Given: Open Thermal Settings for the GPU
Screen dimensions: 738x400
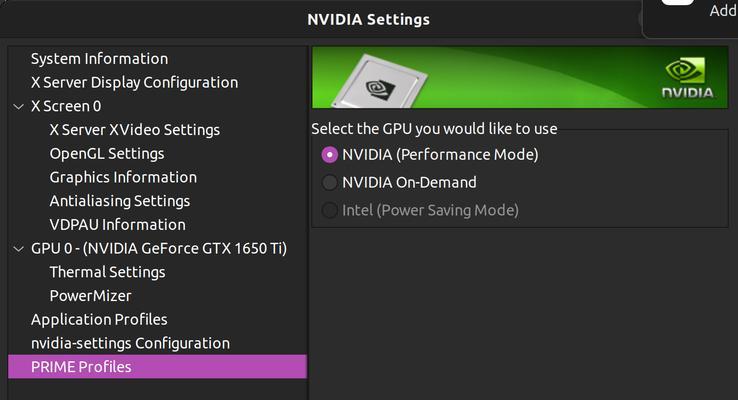Looking at the screenshot, I should click(107, 272).
